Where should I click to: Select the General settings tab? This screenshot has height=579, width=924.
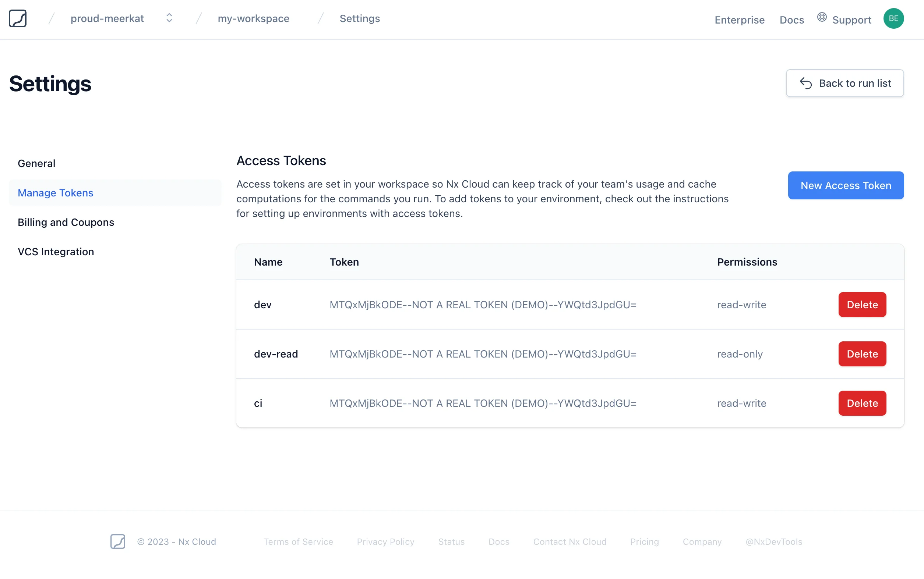point(37,163)
